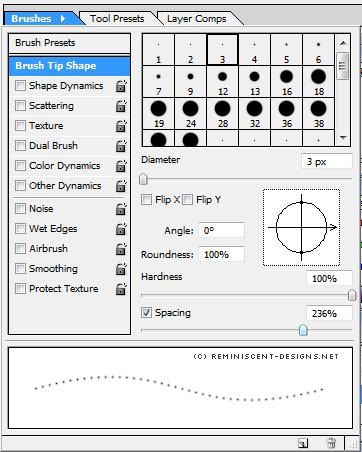Click the trash delete brush icon
This screenshot has height=452, width=362.
(331, 443)
